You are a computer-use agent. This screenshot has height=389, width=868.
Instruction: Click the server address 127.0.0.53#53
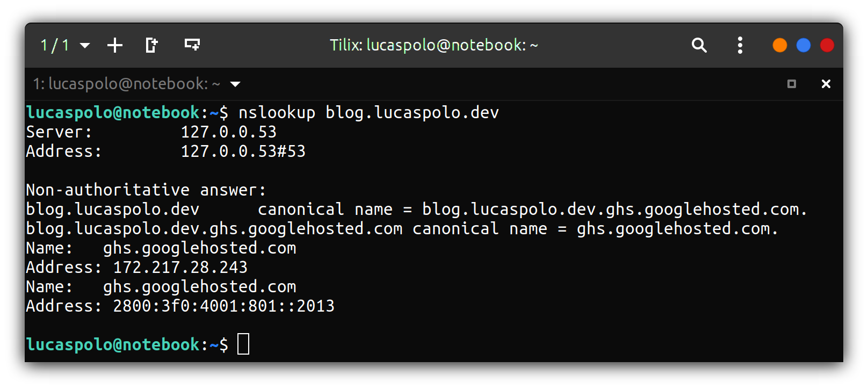pyautogui.click(x=243, y=151)
